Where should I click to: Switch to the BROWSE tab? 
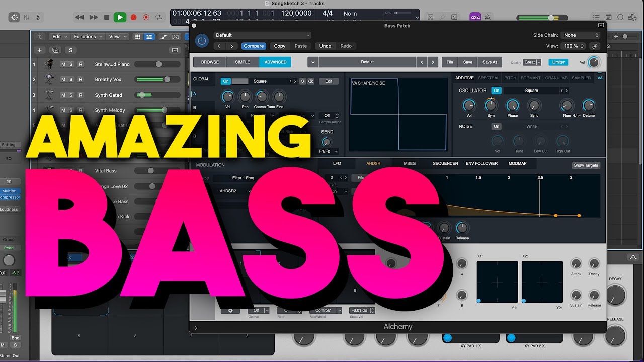coord(210,62)
